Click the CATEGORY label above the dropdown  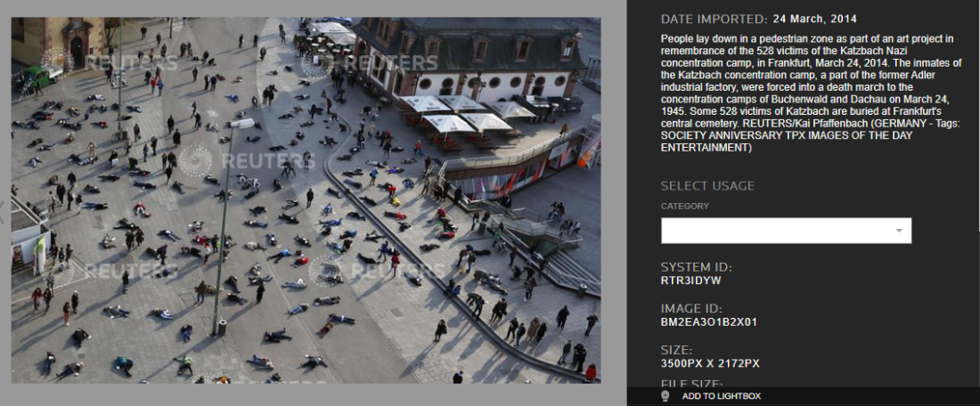(685, 207)
